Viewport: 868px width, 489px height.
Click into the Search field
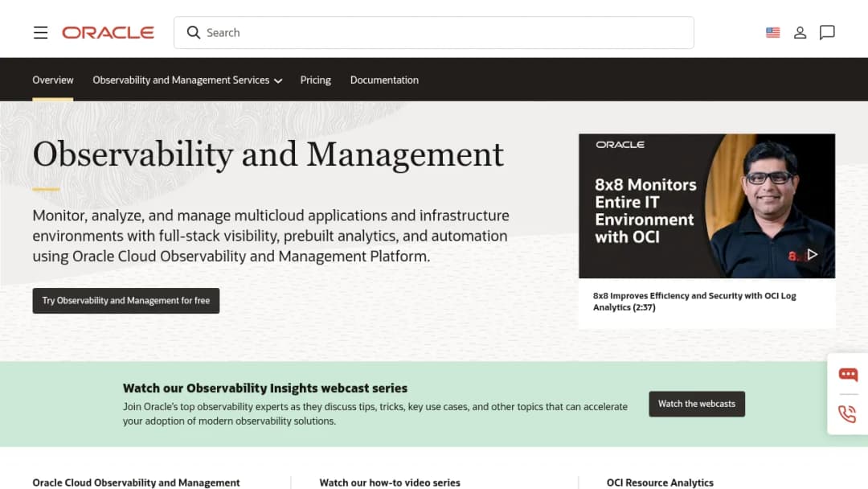433,33
